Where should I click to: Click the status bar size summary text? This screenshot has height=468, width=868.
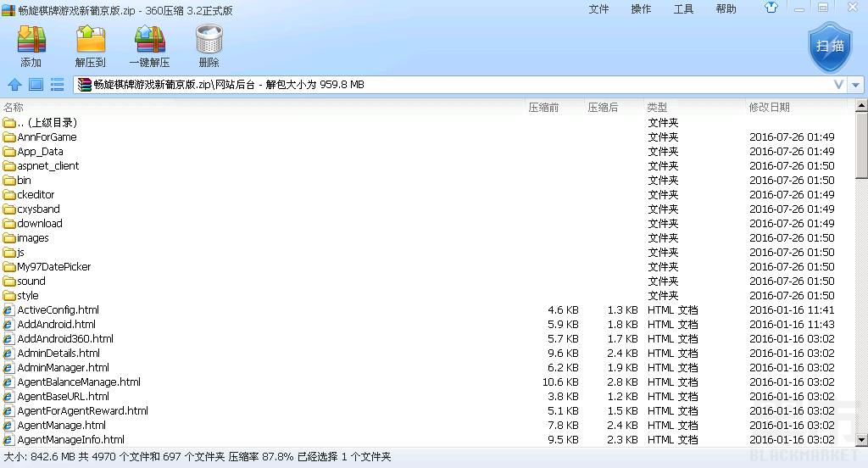tap(197, 457)
